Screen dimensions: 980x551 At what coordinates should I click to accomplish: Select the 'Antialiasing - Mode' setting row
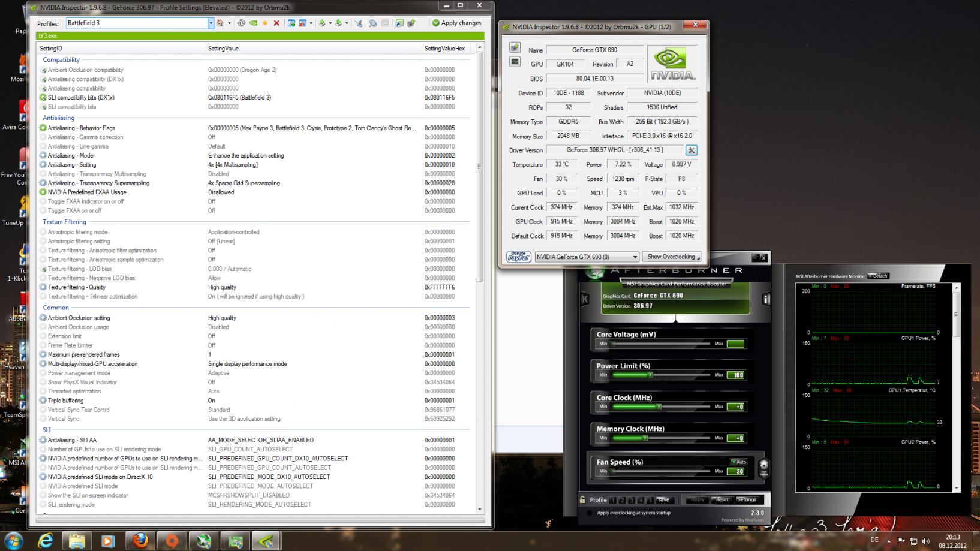(254, 156)
